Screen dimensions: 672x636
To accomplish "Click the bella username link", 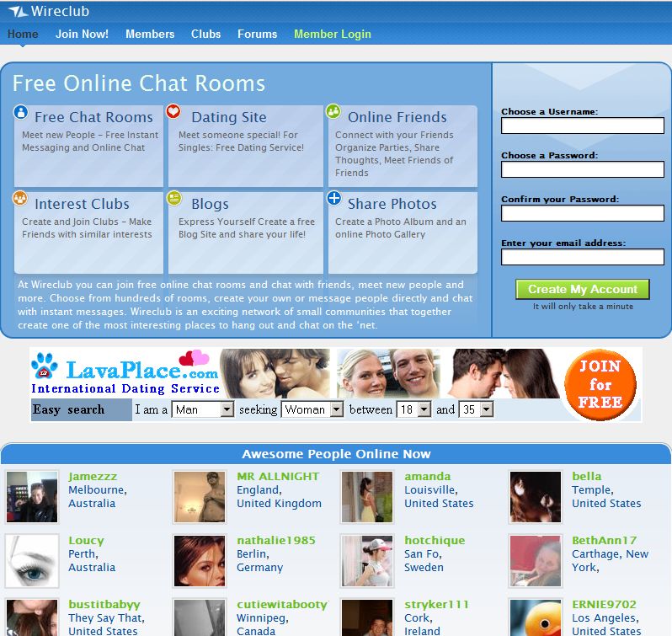I will click(x=586, y=476).
